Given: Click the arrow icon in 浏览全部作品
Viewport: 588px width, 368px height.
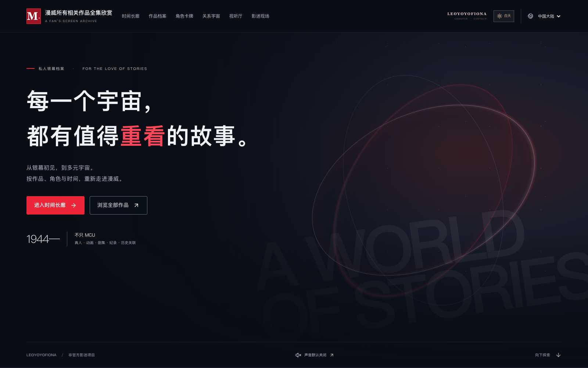Looking at the screenshot, I should click(x=136, y=205).
